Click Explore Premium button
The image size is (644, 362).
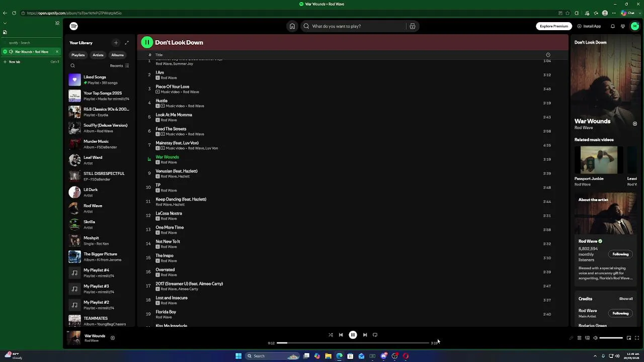554,26
